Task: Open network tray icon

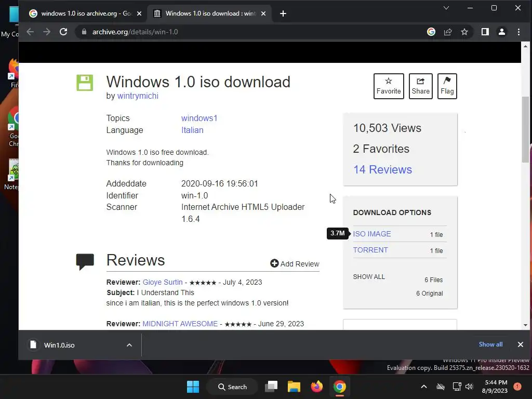Action: (x=457, y=387)
